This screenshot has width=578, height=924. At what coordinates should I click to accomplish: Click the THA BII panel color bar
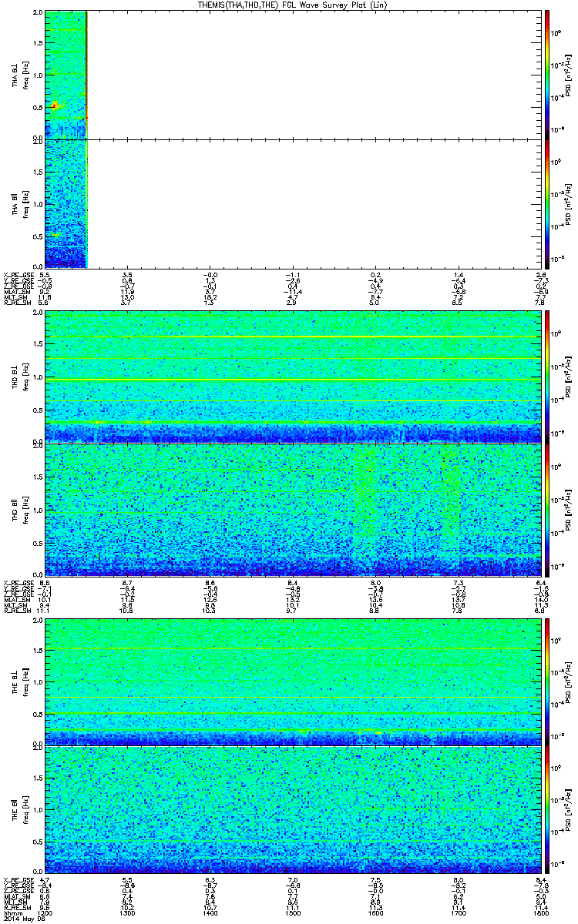547,203
